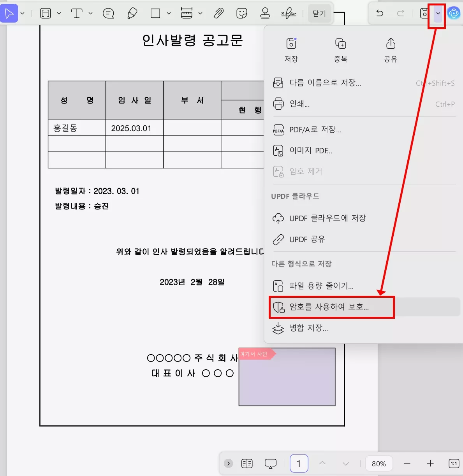Image resolution: width=463 pixels, height=476 pixels.
Task: Choose 암호를 사용하여 보호 menu entry
Action: [329, 307]
